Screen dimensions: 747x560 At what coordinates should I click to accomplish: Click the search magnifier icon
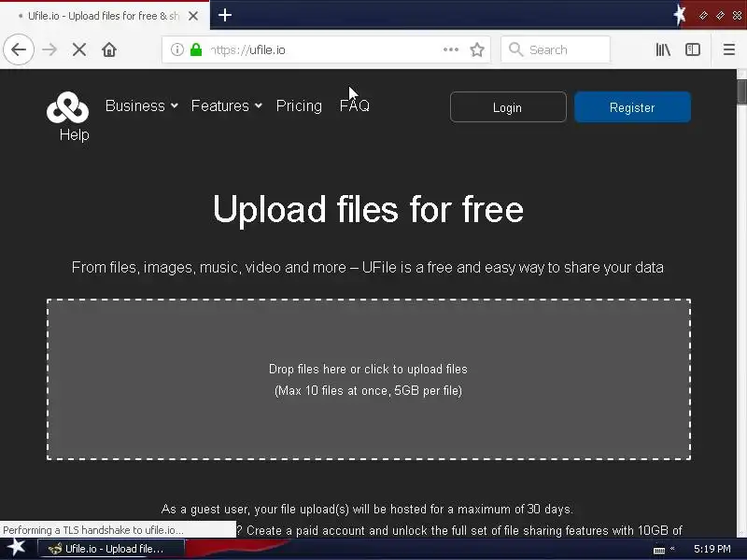(x=515, y=49)
